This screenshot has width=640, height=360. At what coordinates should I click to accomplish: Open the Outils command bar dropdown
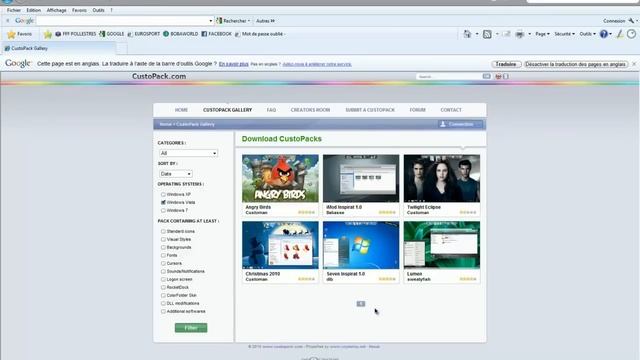(587, 34)
